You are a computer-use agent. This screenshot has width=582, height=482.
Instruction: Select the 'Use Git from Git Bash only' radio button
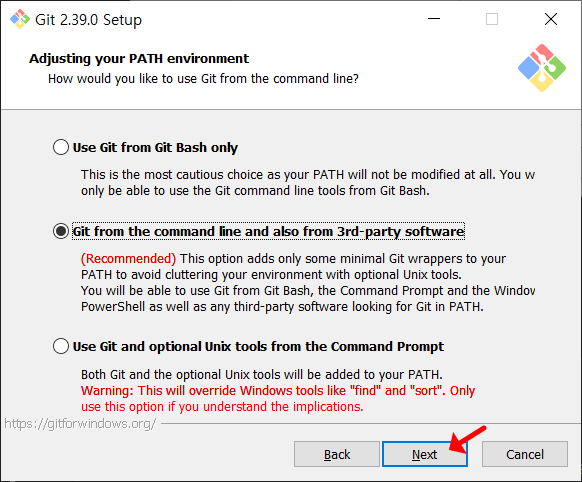tap(61, 147)
